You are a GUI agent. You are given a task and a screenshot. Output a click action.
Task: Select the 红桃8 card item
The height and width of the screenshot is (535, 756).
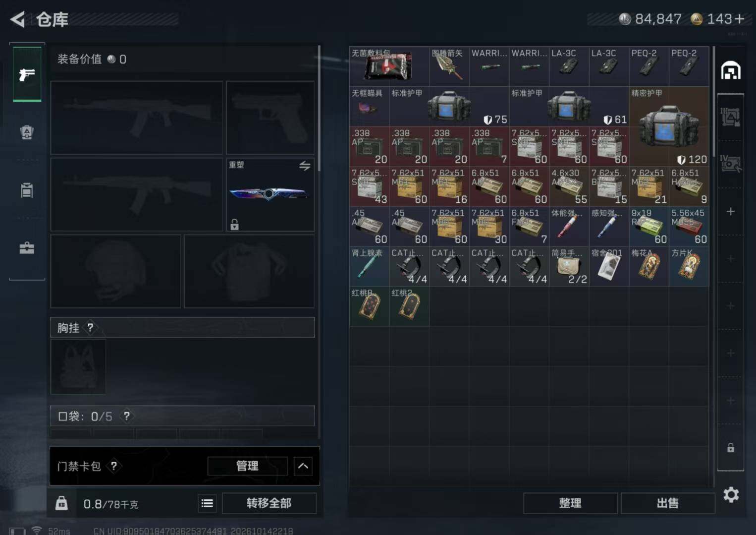pyautogui.click(x=369, y=306)
